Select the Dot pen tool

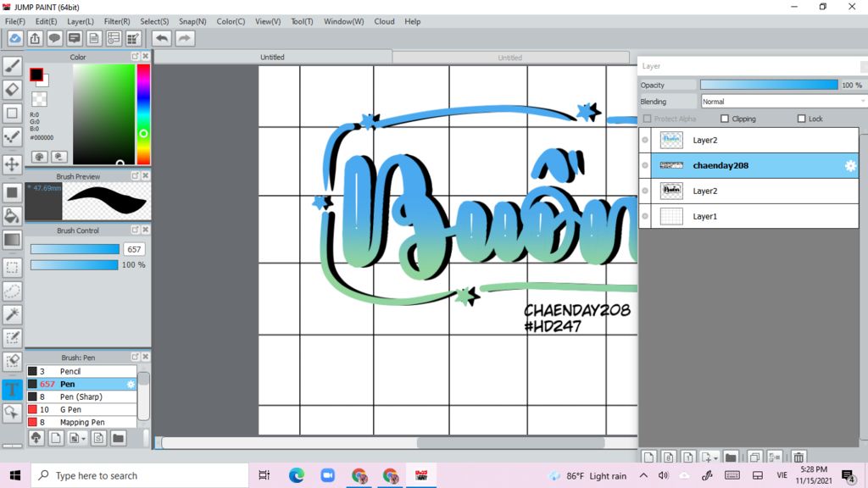point(12,136)
